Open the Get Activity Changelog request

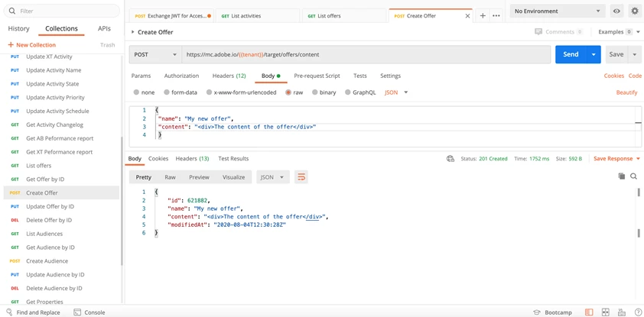click(62, 125)
